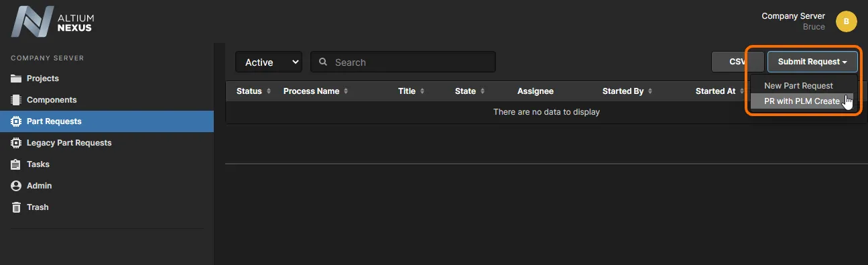Sort by Status column arrows

[269, 91]
